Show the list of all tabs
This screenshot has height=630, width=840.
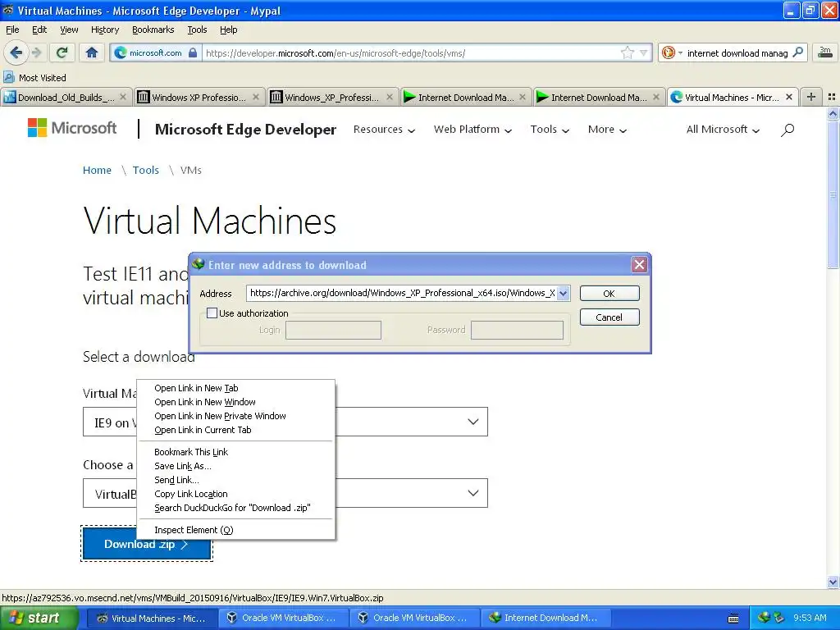(832, 97)
